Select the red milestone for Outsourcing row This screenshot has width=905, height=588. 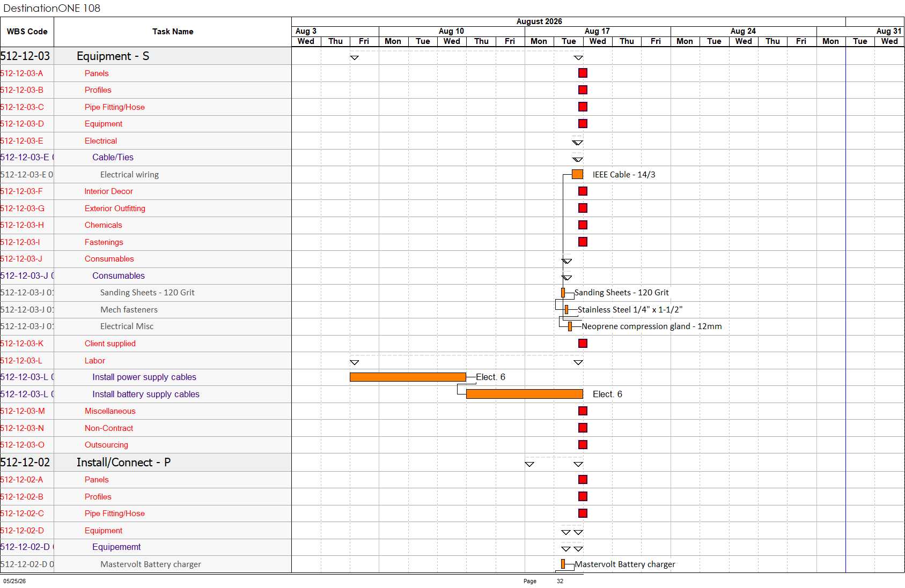[583, 444]
